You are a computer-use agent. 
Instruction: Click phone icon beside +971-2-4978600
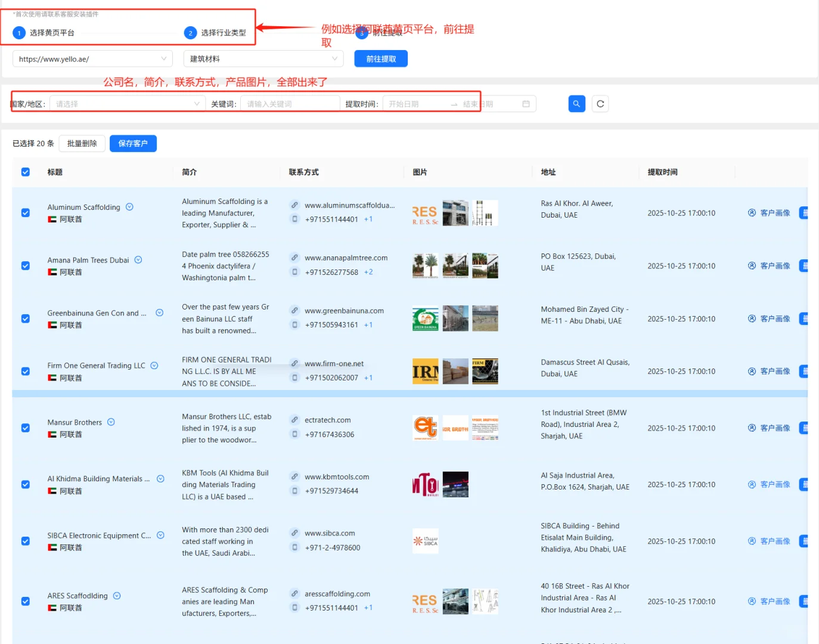click(x=294, y=547)
